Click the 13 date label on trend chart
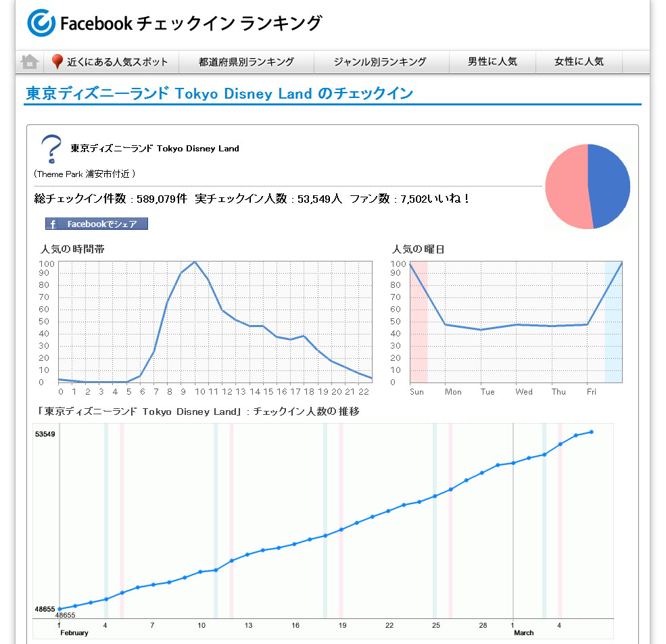Image resolution: width=666 pixels, height=644 pixels. (x=248, y=625)
